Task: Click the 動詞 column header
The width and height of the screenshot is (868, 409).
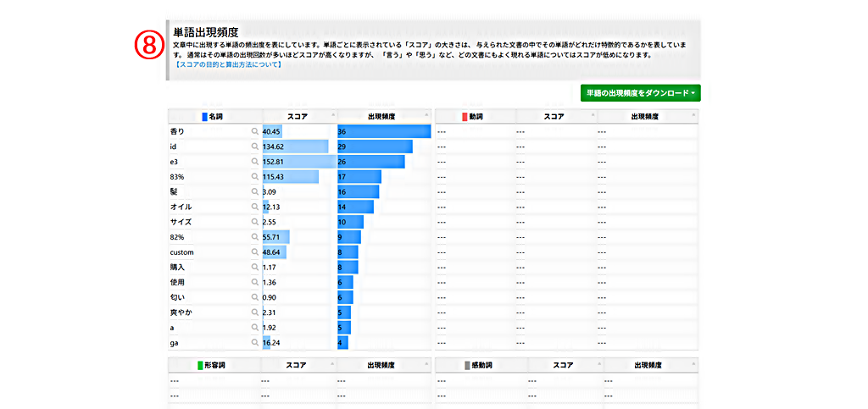Action: coord(476,117)
